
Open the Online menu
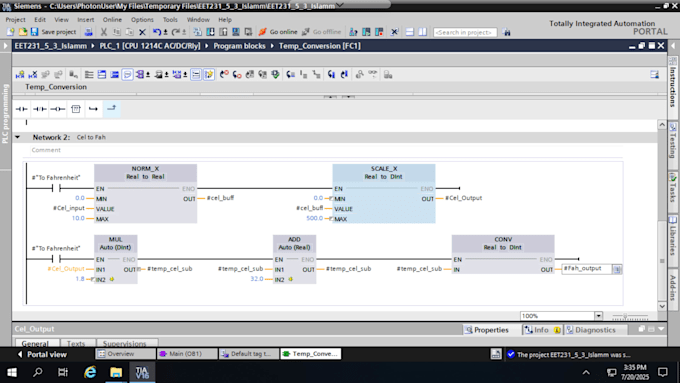coord(112,20)
